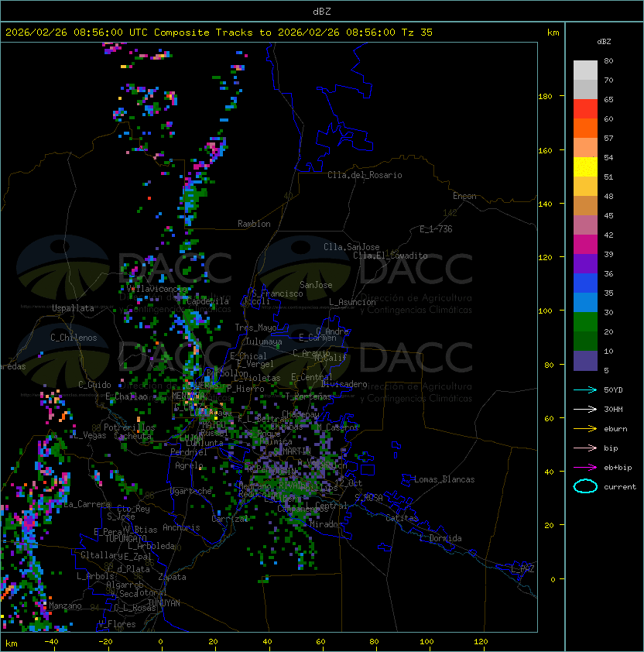Click the dBZ title at the top
644x652 pixels.
pyautogui.click(x=322, y=11)
